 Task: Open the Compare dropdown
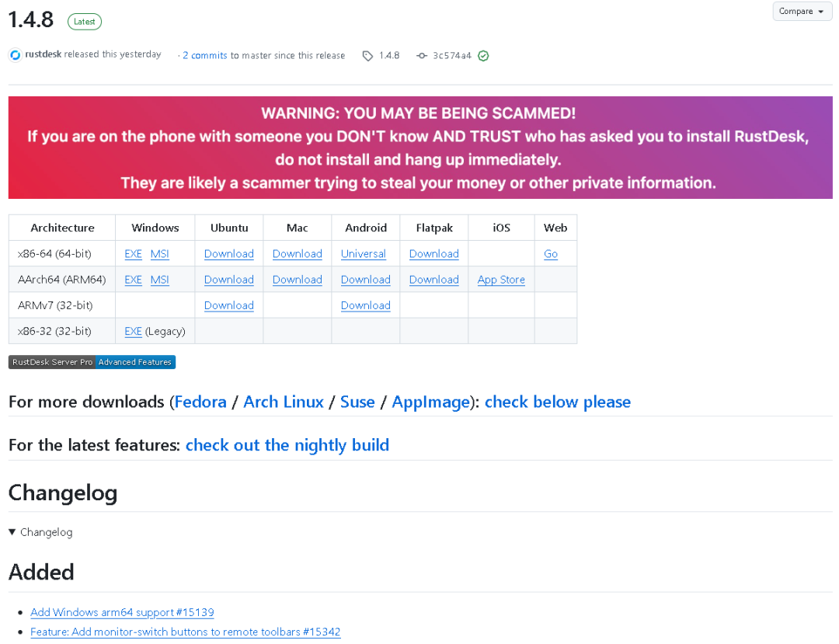801,11
